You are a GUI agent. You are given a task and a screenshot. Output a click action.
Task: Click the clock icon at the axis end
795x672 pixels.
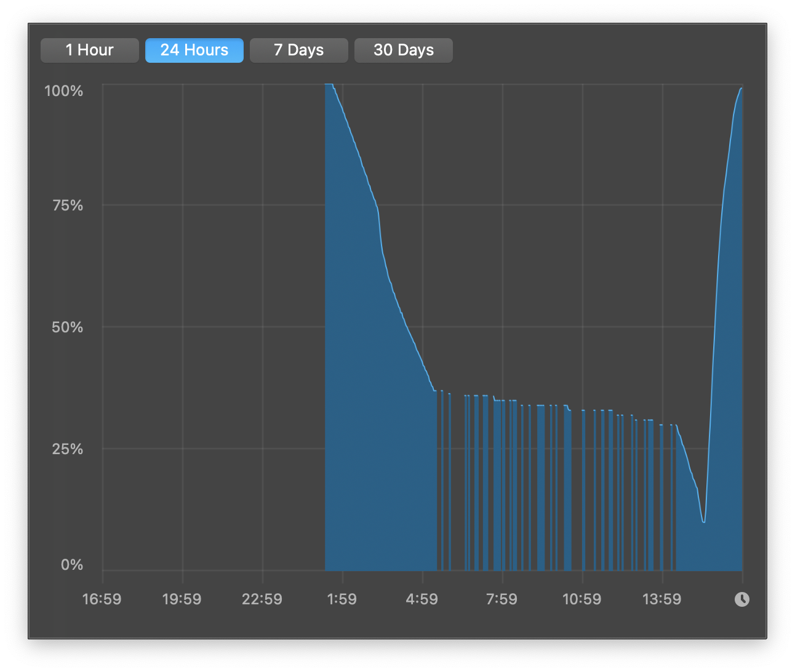741,599
